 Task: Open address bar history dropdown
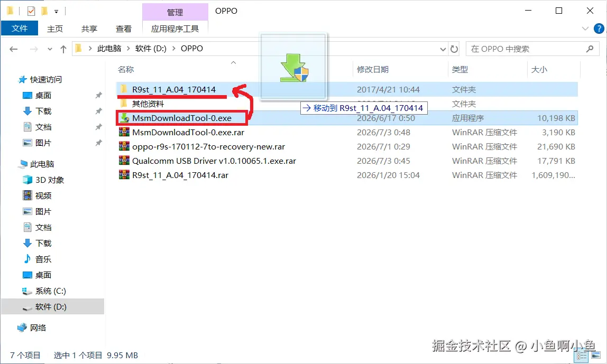click(443, 49)
